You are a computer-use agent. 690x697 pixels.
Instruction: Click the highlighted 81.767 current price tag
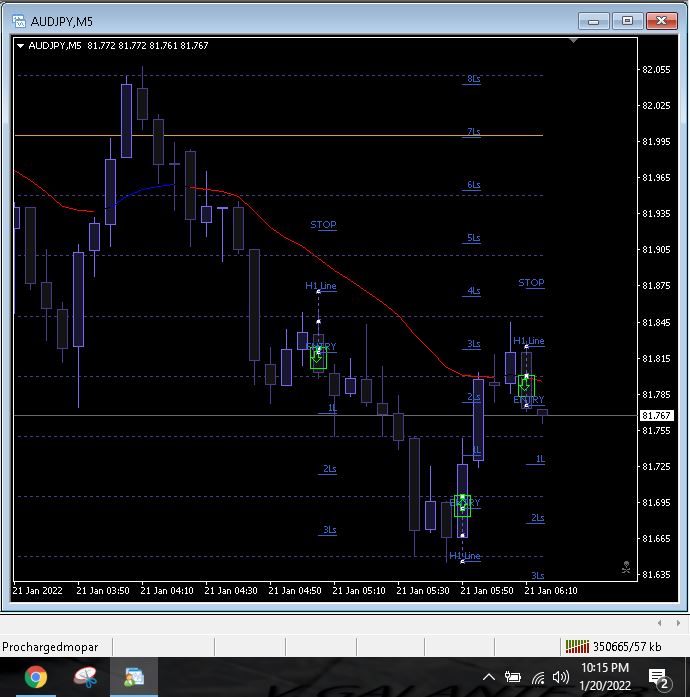pyautogui.click(x=656, y=416)
